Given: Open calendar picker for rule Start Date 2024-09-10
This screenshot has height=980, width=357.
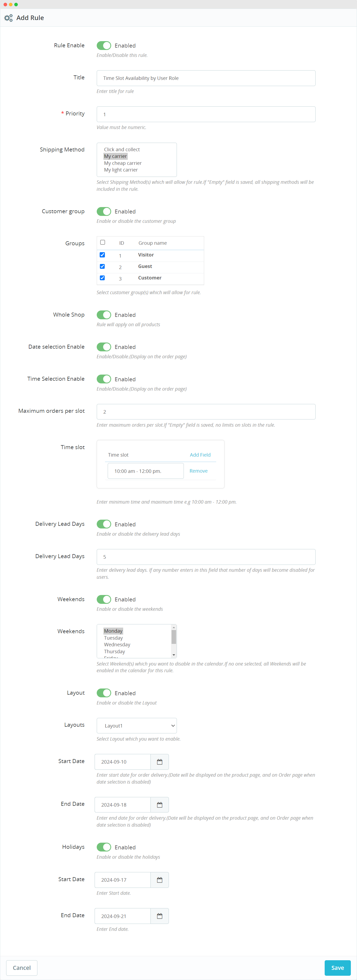Looking at the screenshot, I should click(160, 762).
